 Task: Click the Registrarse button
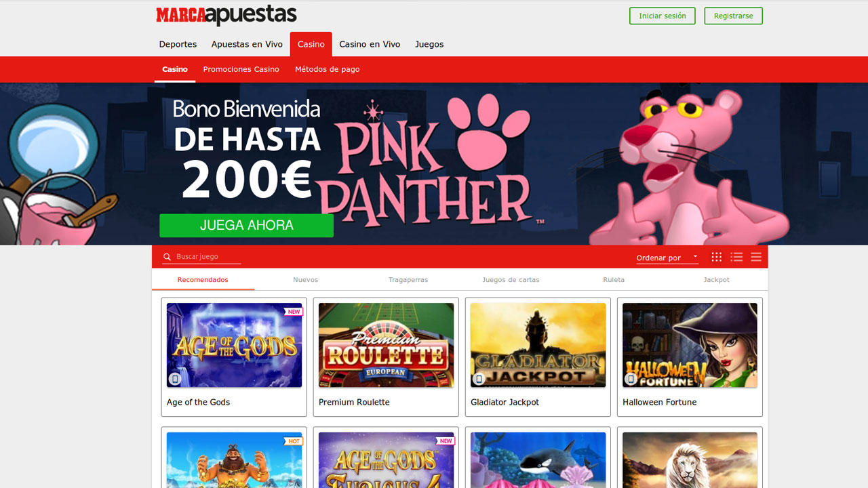click(x=733, y=16)
